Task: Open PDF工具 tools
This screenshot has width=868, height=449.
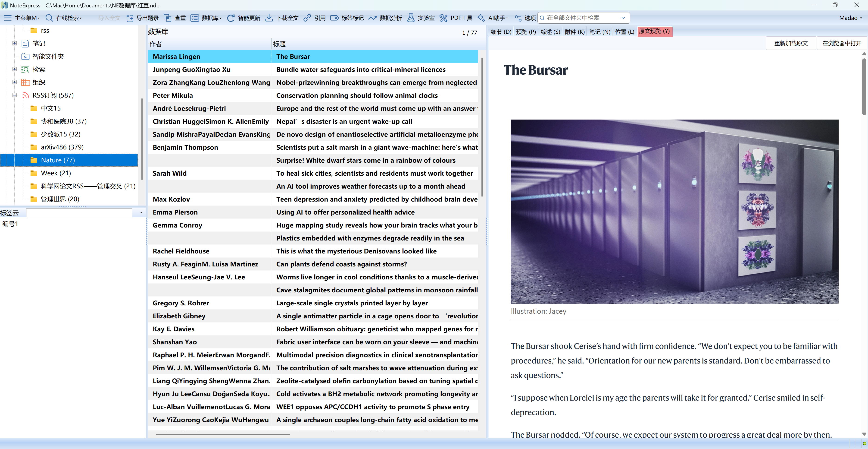Action: point(456,18)
